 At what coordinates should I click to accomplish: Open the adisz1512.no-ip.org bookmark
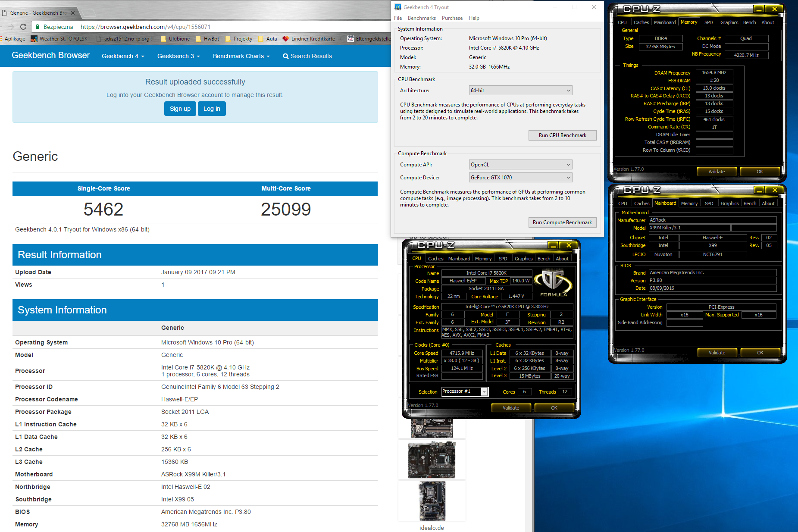point(125,39)
